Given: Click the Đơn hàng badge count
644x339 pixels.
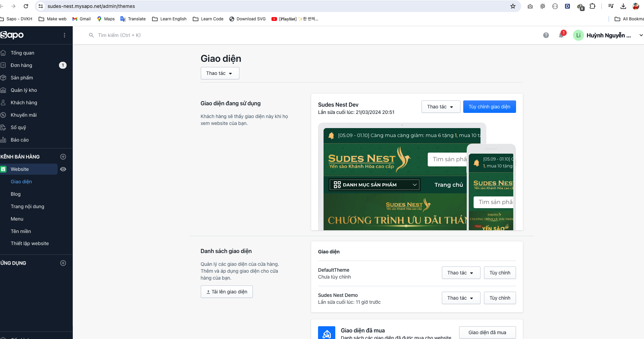Looking at the screenshot, I should [63, 65].
